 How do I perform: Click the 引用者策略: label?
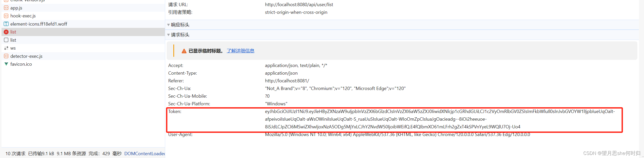pyautogui.click(x=180, y=12)
